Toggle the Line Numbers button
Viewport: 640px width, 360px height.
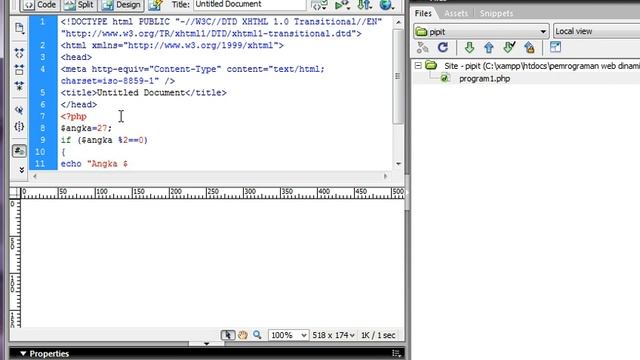coord(19,151)
